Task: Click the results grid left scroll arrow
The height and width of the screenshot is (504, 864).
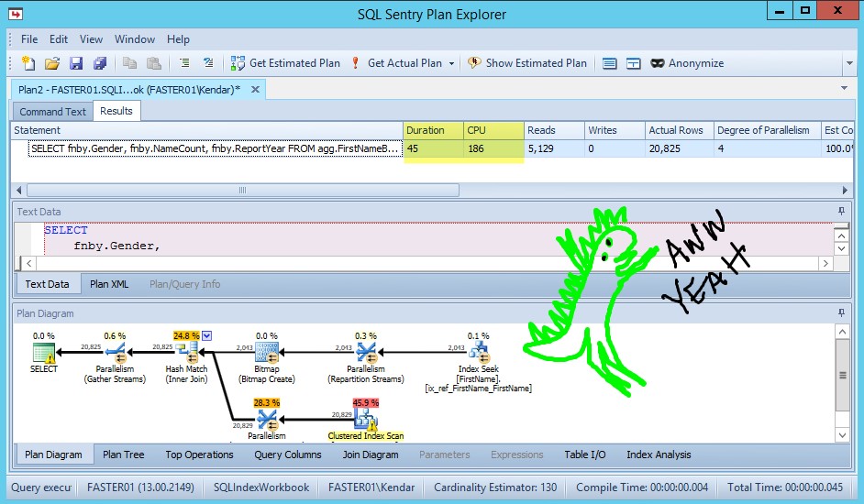Action: 18,191
